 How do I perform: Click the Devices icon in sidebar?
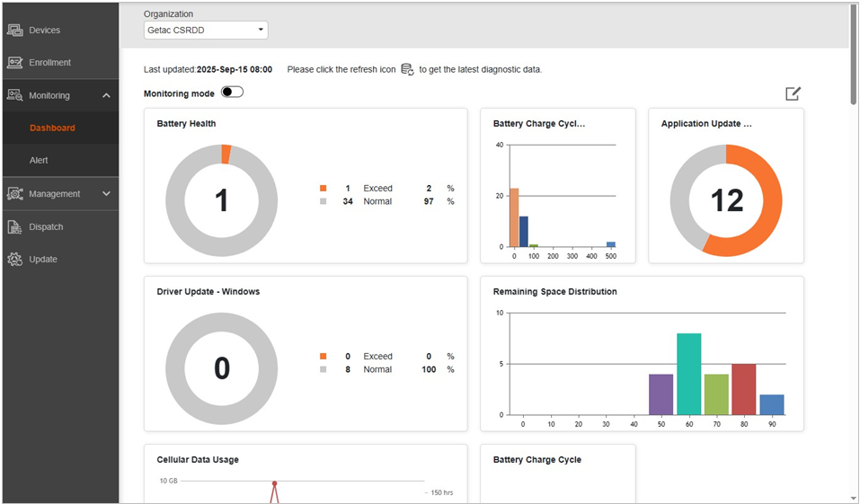click(x=14, y=31)
